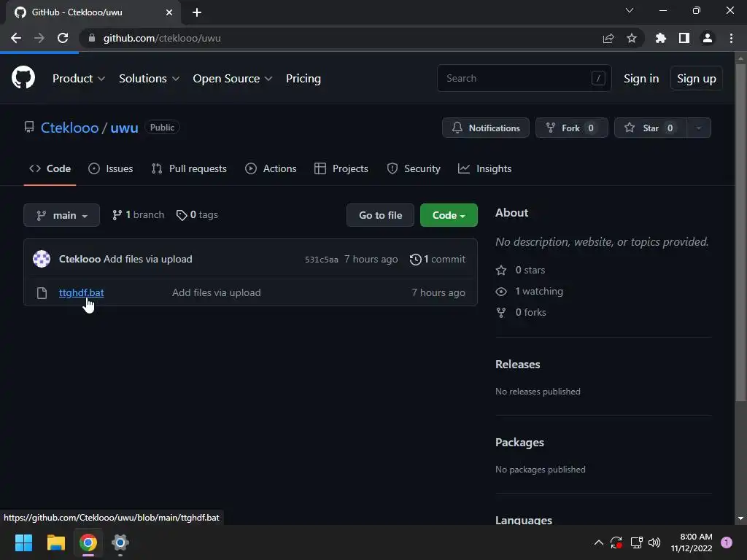Click the Cteklooo avatar in commit row
747x560 pixels.
(x=42, y=259)
